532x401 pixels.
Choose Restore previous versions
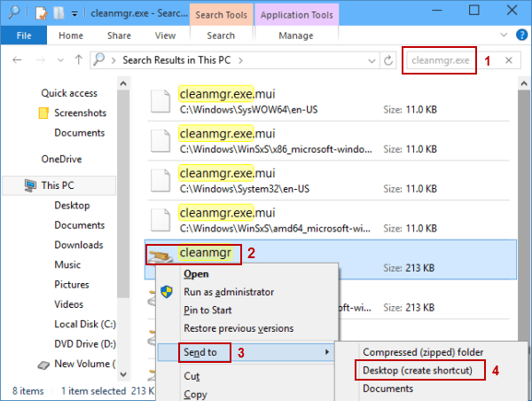pos(239,328)
